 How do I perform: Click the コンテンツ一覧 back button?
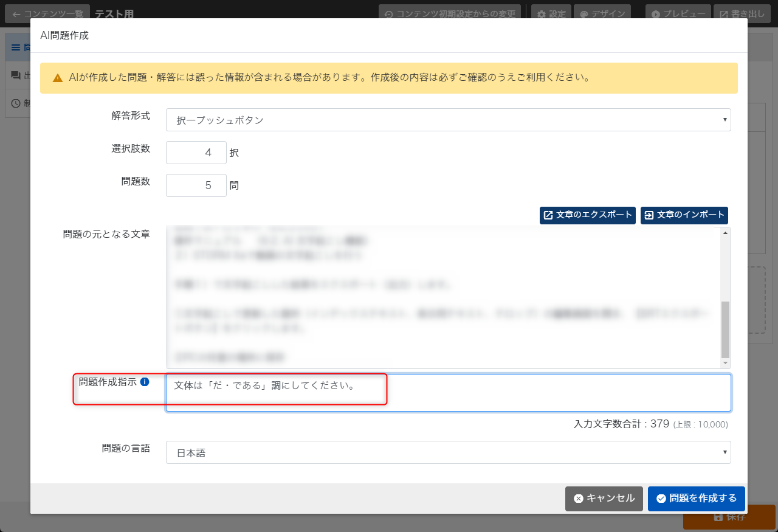pyautogui.click(x=47, y=13)
